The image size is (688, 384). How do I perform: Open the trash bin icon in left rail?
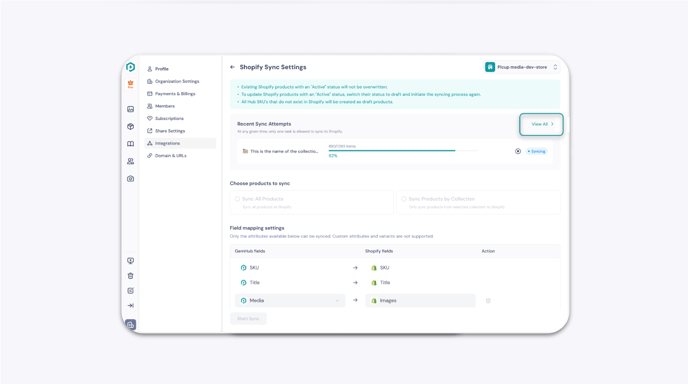[130, 276]
